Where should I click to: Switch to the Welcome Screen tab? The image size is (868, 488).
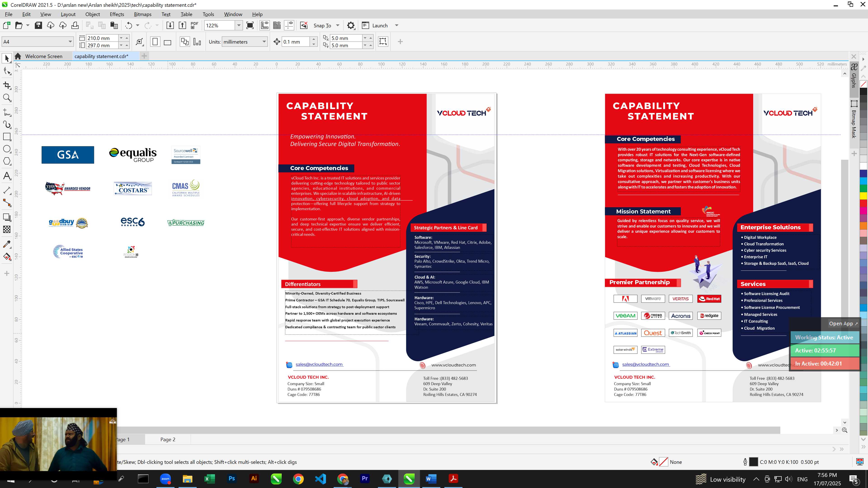tap(44, 56)
